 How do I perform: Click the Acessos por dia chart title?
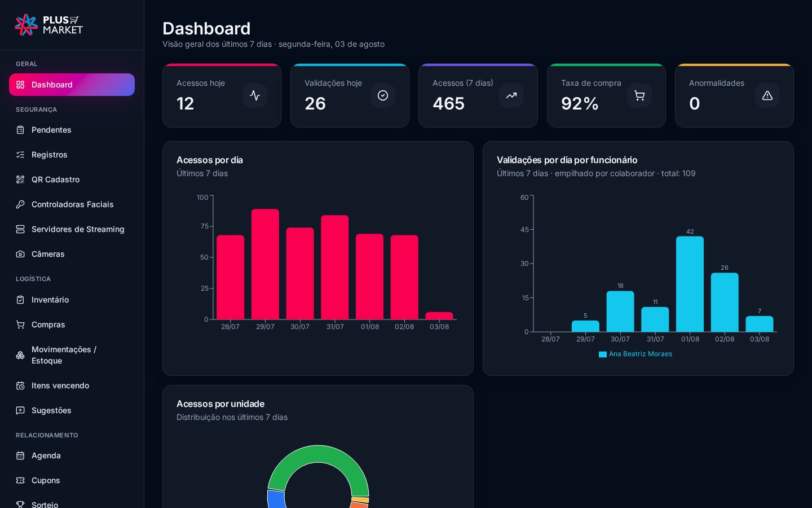point(210,160)
